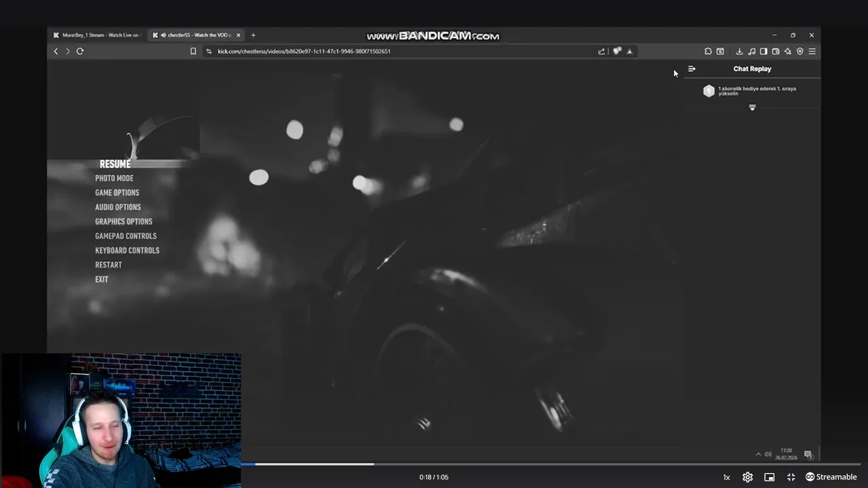Open Brave Wallet icon

coord(776,52)
